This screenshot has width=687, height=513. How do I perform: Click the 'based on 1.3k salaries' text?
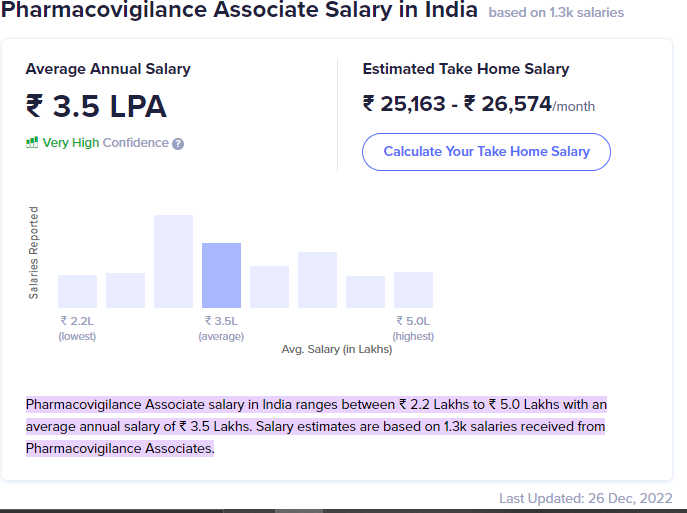pyautogui.click(x=556, y=12)
